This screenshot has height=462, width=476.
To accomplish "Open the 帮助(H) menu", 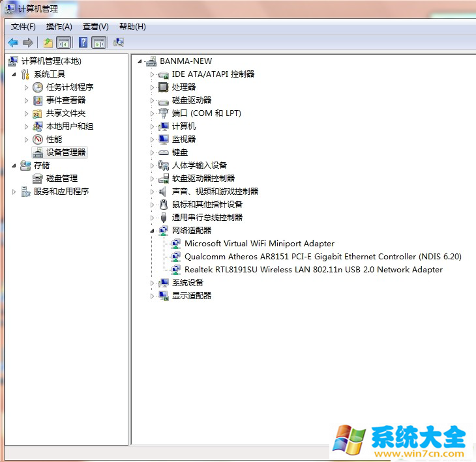I will (x=132, y=27).
